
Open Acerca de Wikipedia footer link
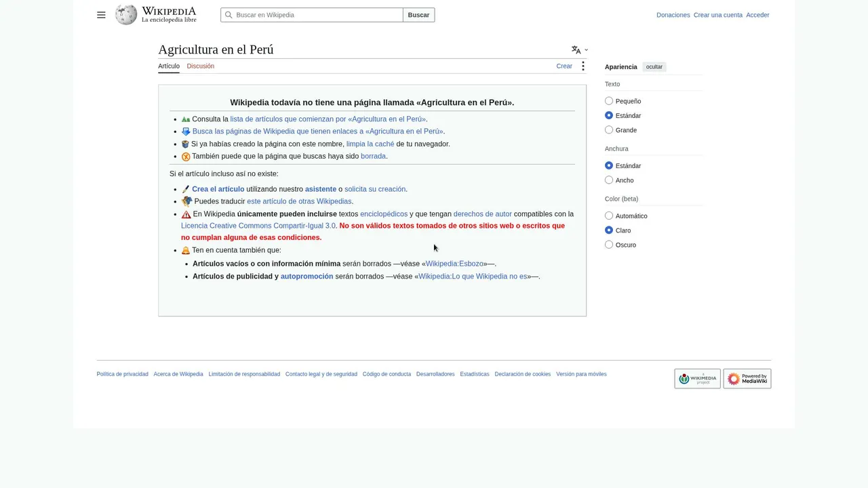tap(178, 374)
